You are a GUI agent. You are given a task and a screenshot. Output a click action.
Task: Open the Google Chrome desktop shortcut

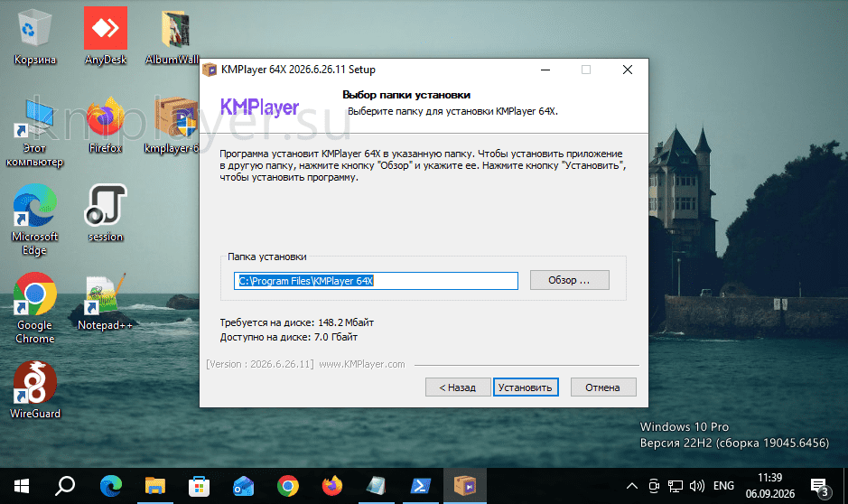pyautogui.click(x=34, y=309)
